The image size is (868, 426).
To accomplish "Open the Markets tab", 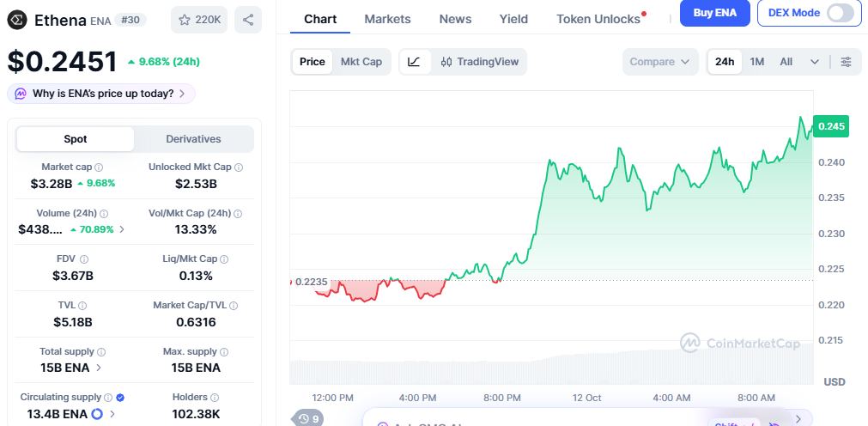I will (x=387, y=19).
